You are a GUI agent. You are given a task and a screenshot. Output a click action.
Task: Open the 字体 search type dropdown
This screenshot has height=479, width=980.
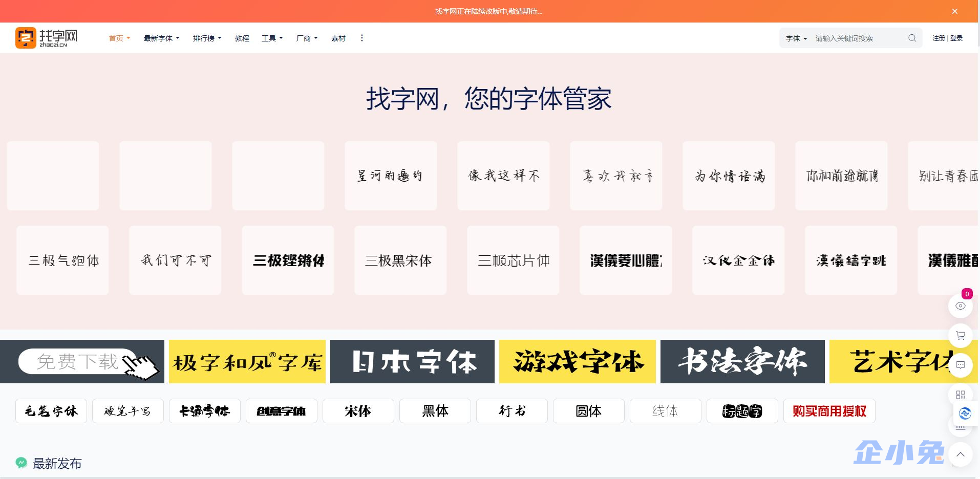(796, 38)
